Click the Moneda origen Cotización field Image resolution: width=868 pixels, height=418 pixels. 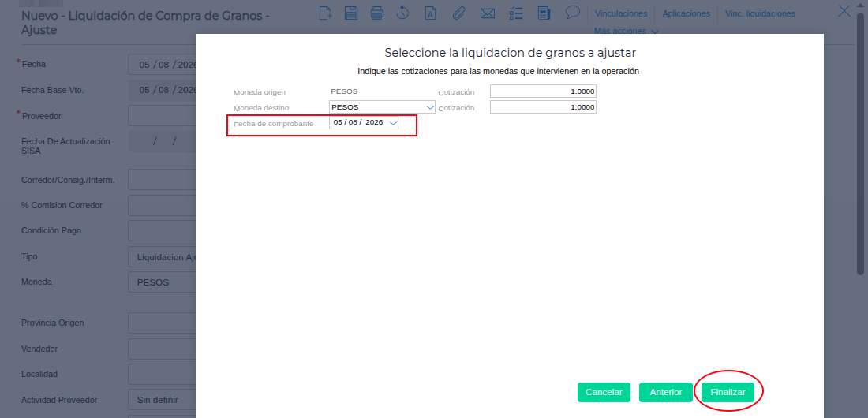click(x=543, y=91)
